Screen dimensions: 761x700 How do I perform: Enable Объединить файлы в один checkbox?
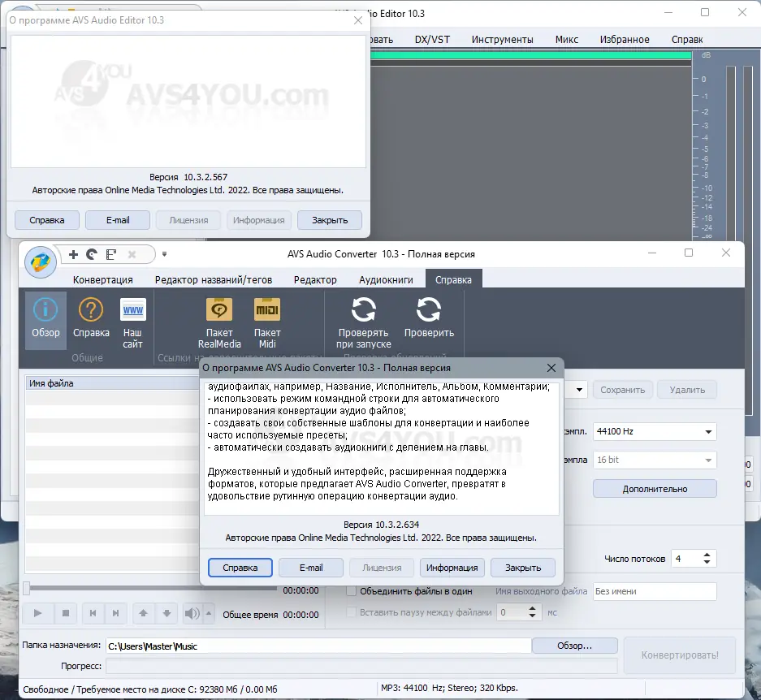[x=352, y=591]
